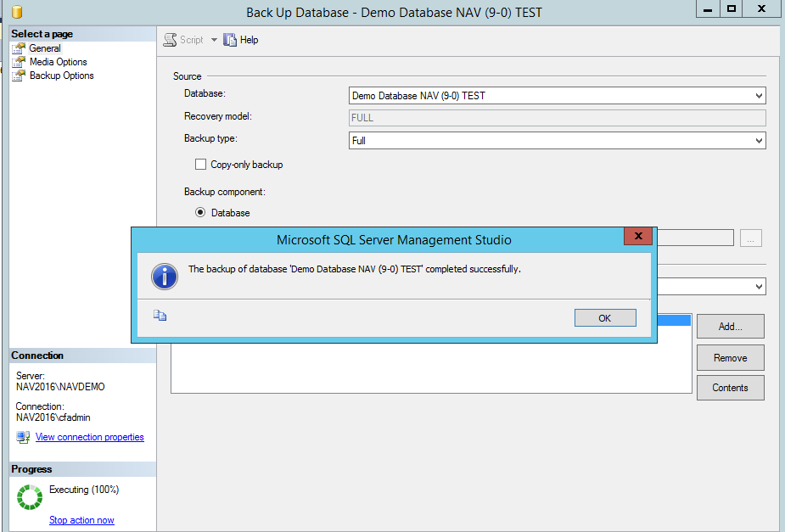This screenshot has height=532, width=785.
Task: Open the Script dropdown arrow
Action: pos(214,40)
